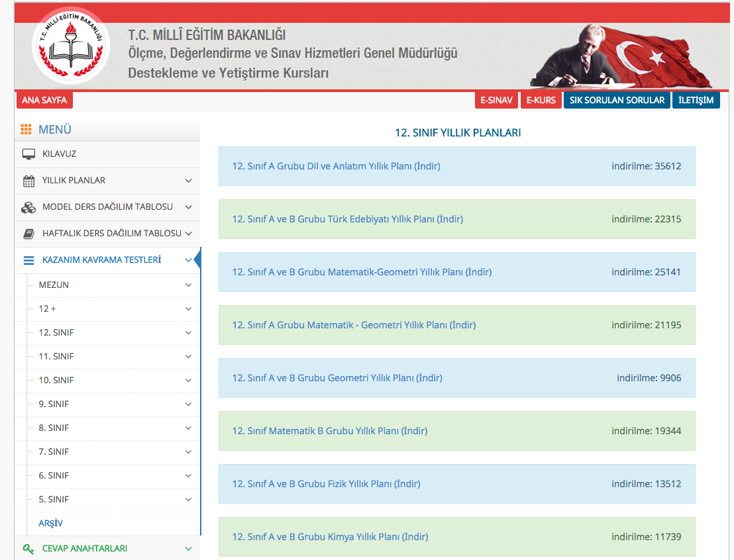The image size is (734, 560).
Task: Open SIK SORULAN SORULAR page
Action: tap(617, 101)
